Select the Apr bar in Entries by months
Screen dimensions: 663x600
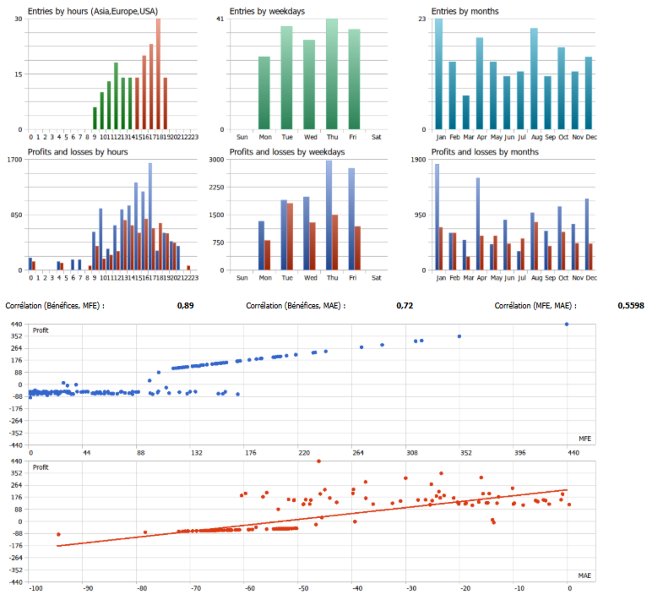coord(479,83)
